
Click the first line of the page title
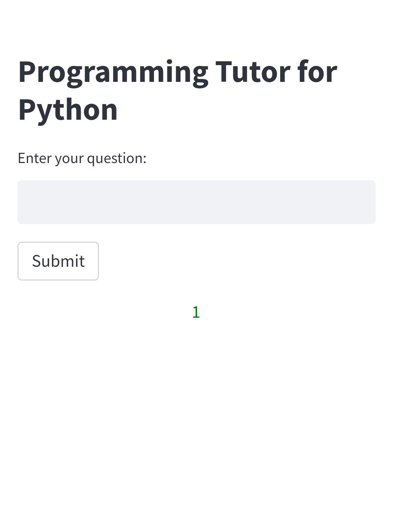(178, 73)
